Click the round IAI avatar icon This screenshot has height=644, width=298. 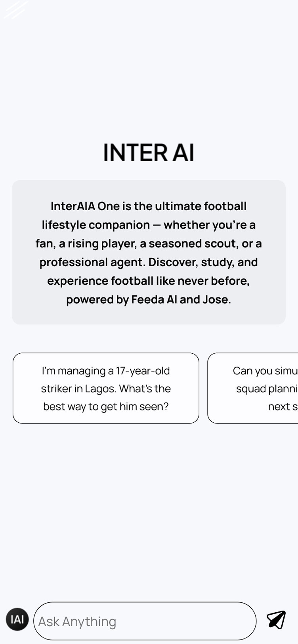17,619
